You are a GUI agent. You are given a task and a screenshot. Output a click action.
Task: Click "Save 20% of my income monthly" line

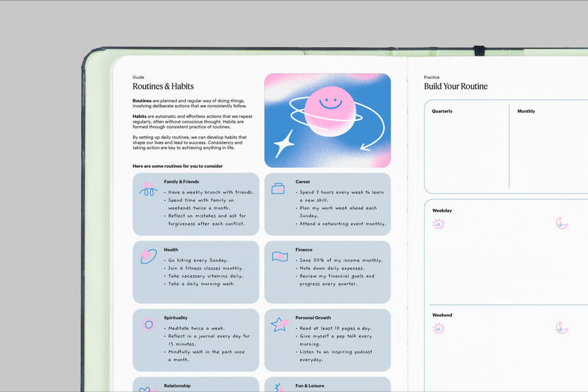341,261
